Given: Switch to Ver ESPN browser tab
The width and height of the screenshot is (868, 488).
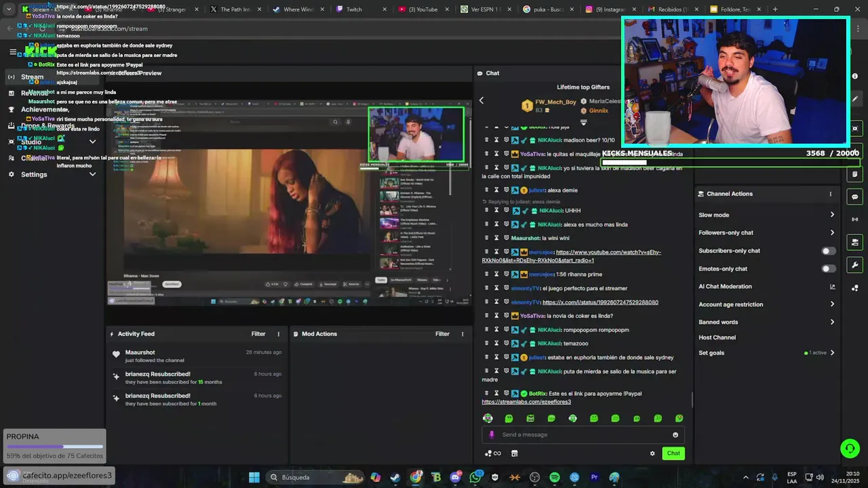Looking at the screenshot, I should tap(487, 9).
